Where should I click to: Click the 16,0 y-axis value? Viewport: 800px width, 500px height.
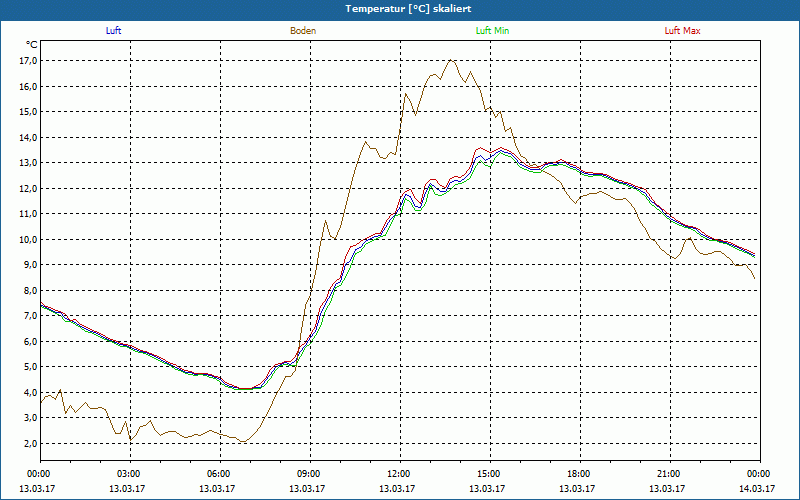pyautogui.click(x=28, y=86)
